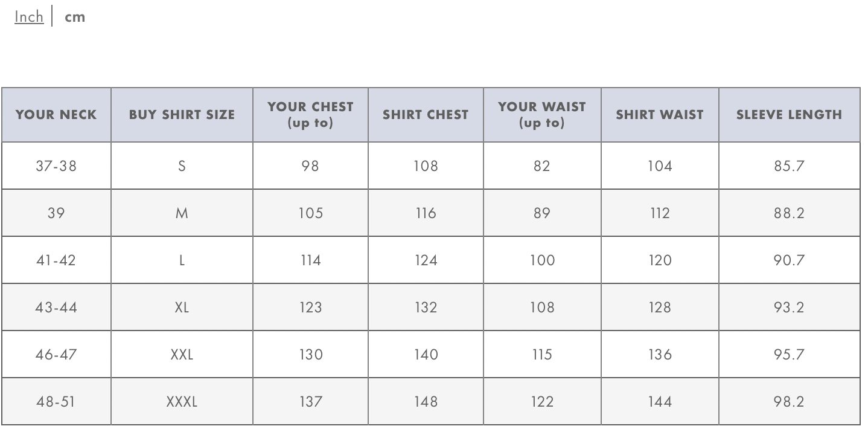
Task: Select the XXL shirt size cell
Action: 182,354
